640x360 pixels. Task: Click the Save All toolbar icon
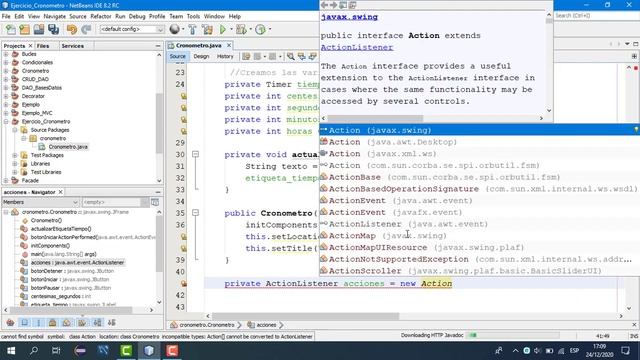point(53,29)
